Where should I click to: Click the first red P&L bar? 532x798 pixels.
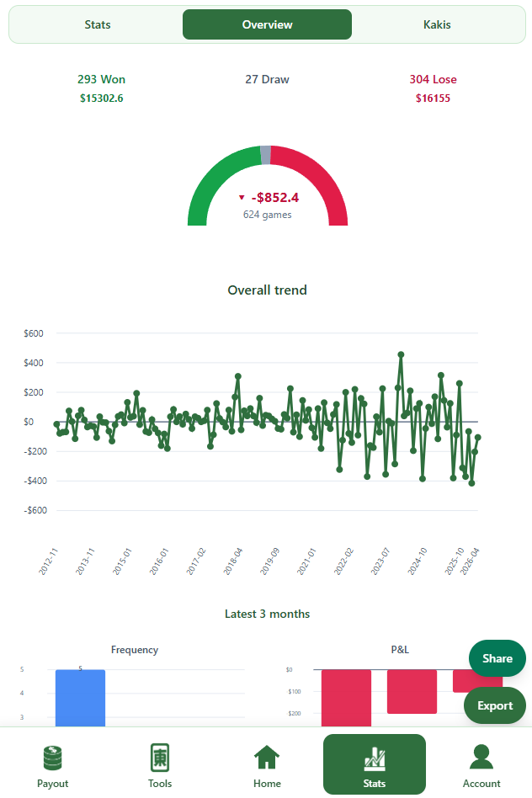pyautogui.click(x=346, y=698)
